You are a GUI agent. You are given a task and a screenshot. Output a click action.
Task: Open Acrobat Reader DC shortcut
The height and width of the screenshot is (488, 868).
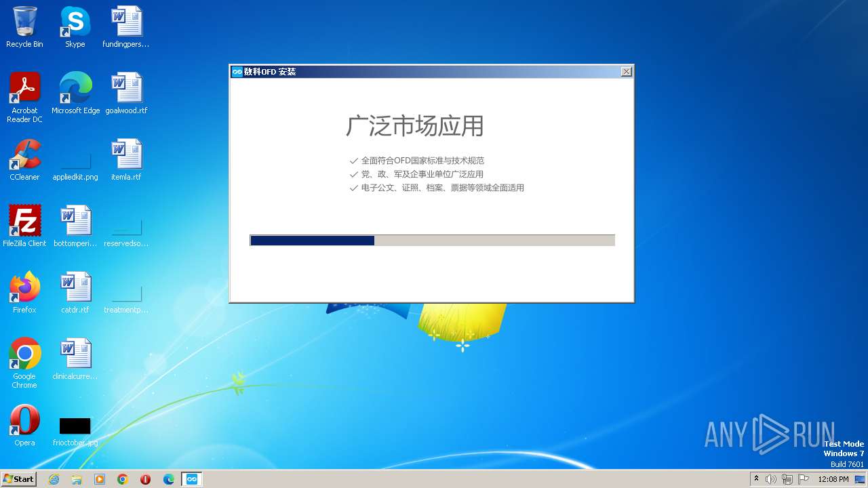point(24,98)
